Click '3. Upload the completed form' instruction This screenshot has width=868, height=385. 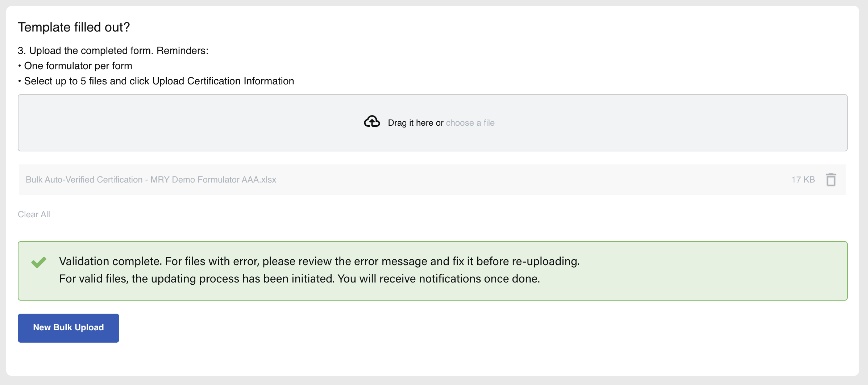click(113, 51)
